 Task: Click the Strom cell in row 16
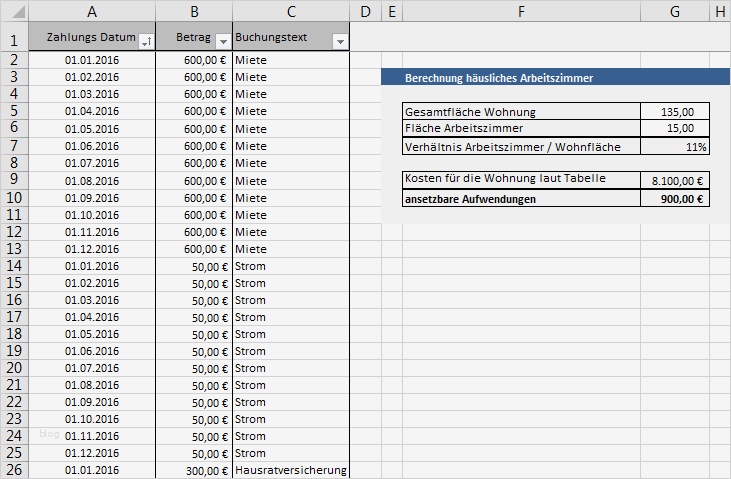291,300
